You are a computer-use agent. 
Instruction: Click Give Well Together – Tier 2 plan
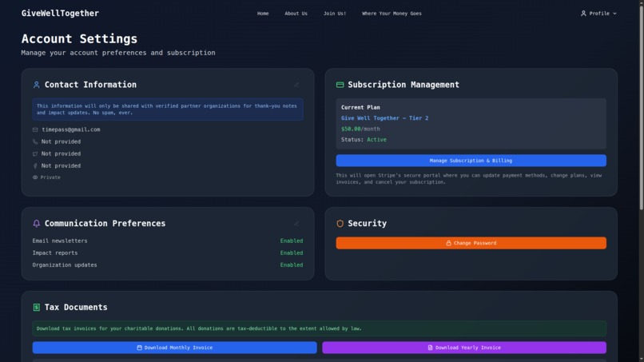point(384,118)
